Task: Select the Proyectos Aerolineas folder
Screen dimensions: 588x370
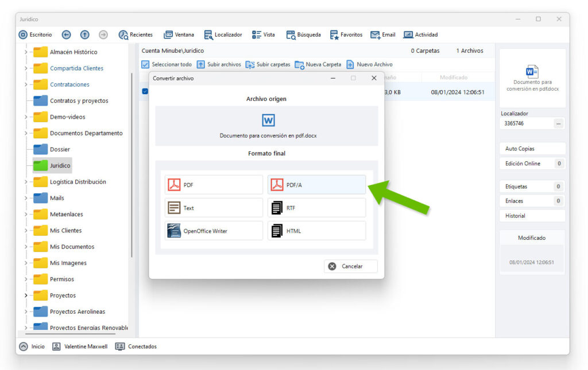Action: (x=69, y=311)
